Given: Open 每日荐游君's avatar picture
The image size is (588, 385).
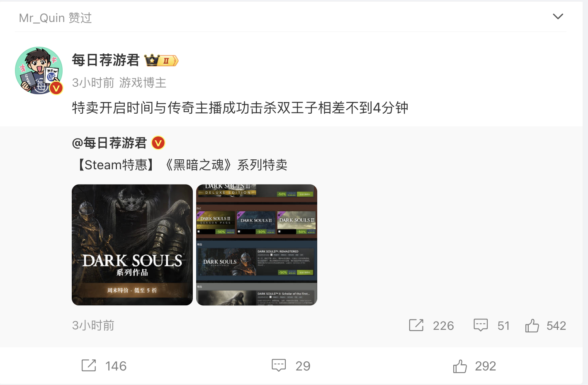Looking at the screenshot, I should coord(39,71).
